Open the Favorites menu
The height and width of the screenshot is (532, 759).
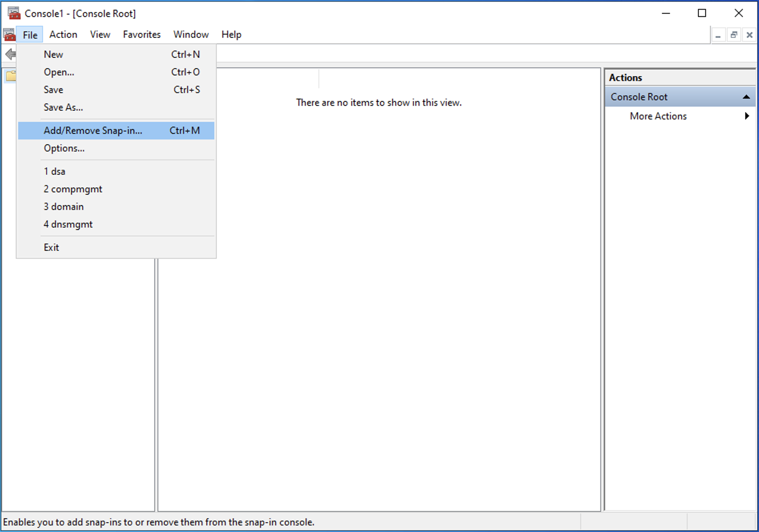(141, 35)
